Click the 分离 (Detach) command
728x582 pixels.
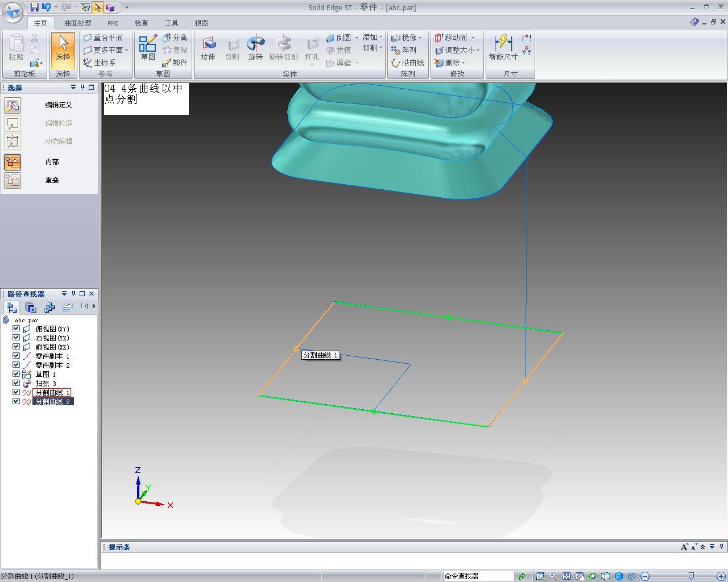(175, 38)
